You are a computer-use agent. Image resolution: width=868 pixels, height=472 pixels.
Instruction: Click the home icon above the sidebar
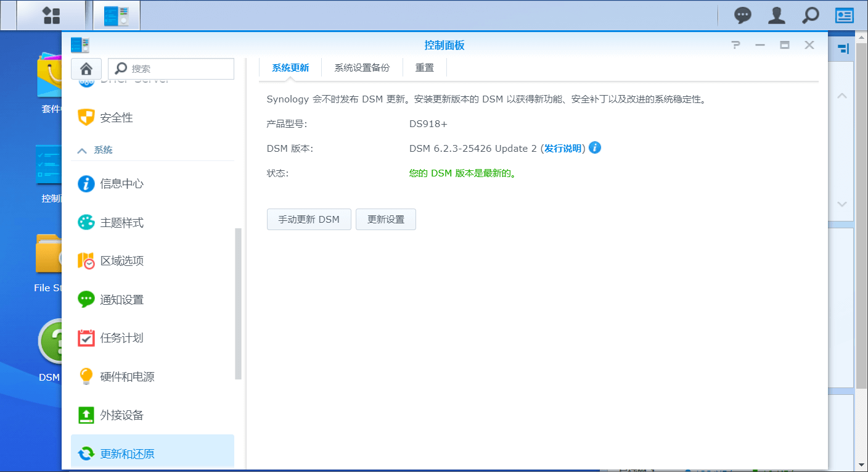(x=86, y=68)
